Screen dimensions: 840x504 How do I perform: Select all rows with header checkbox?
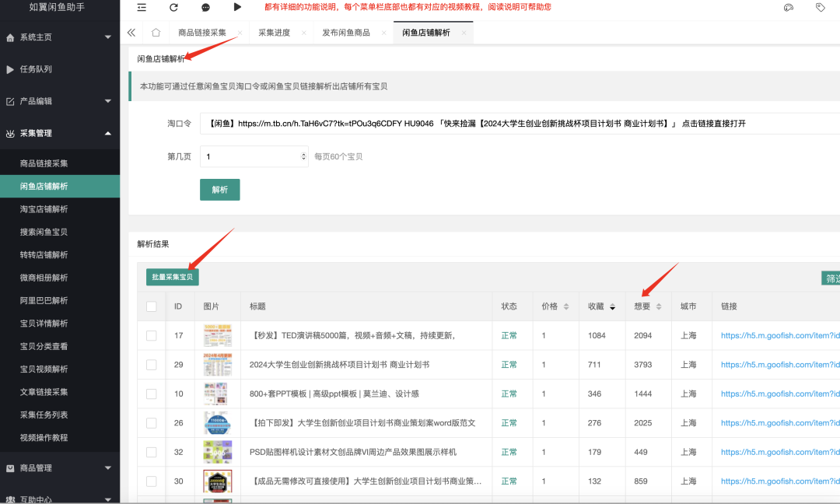[152, 306]
